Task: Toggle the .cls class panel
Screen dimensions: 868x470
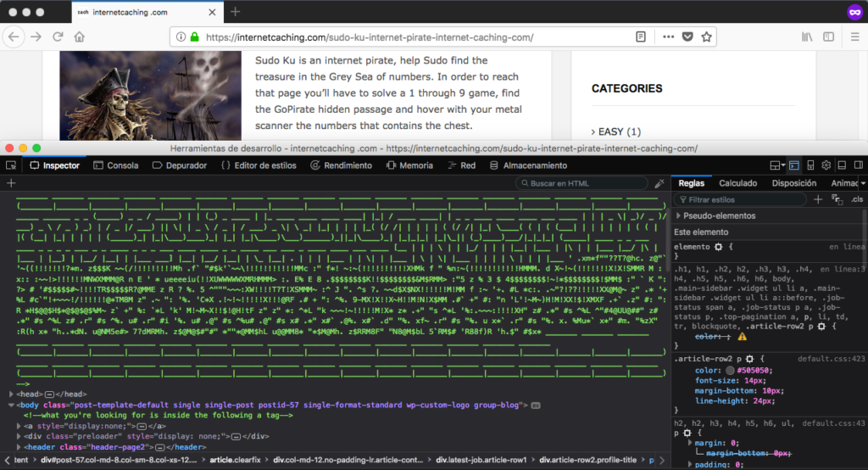Action: [857, 199]
